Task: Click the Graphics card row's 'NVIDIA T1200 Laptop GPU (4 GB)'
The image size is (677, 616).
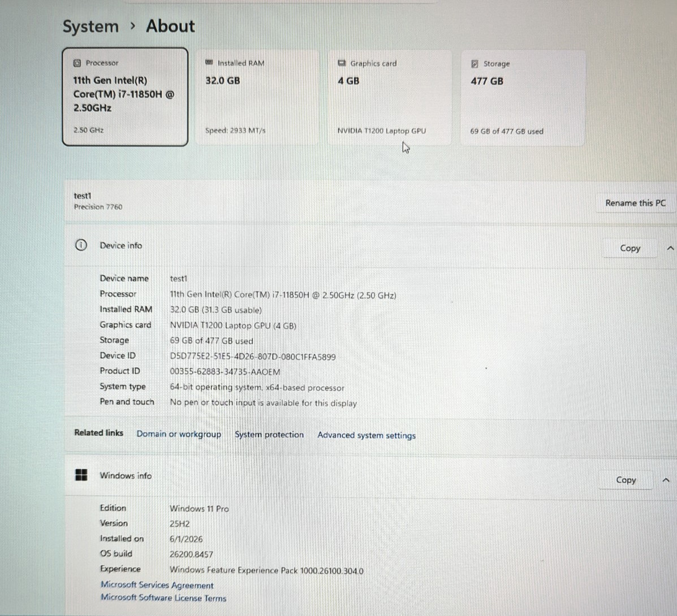Action: (x=233, y=326)
